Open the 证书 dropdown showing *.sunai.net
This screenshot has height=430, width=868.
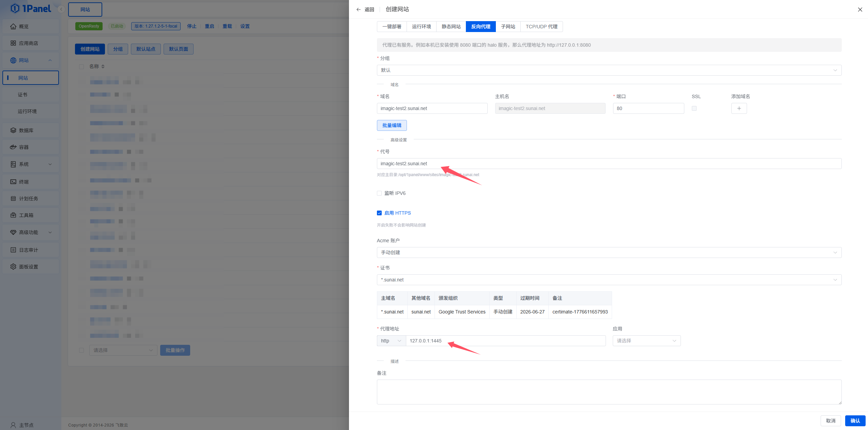(609, 280)
